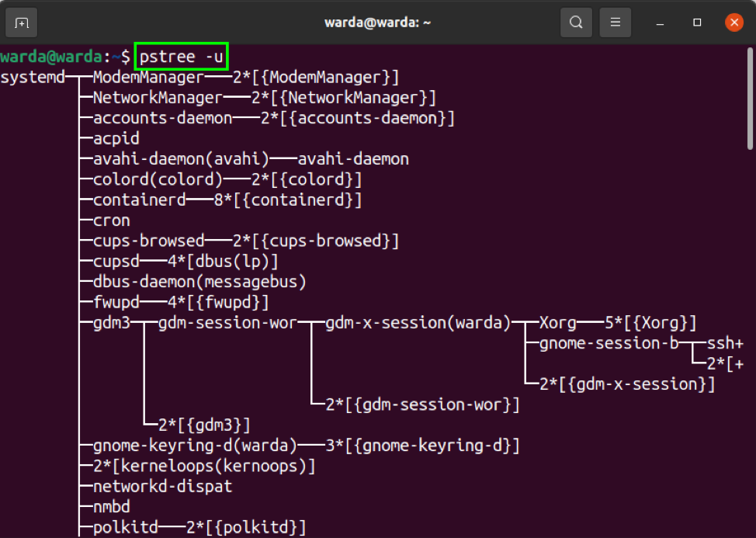The image size is (756, 538).
Task: Click avahi-daemon(avahi) process
Action: (x=181, y=159)
